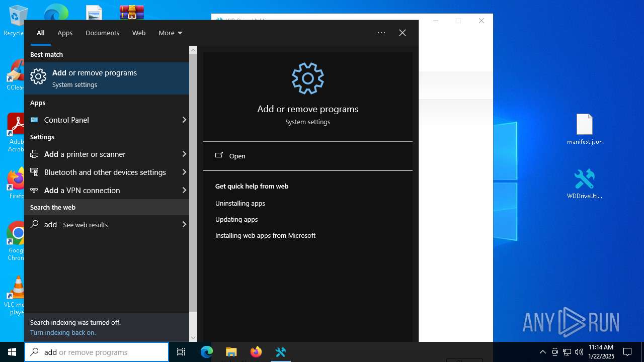644x362 pixels.
Task: Expand the add web results arrow
Action: pyautogui.click(x=184, y=224)
